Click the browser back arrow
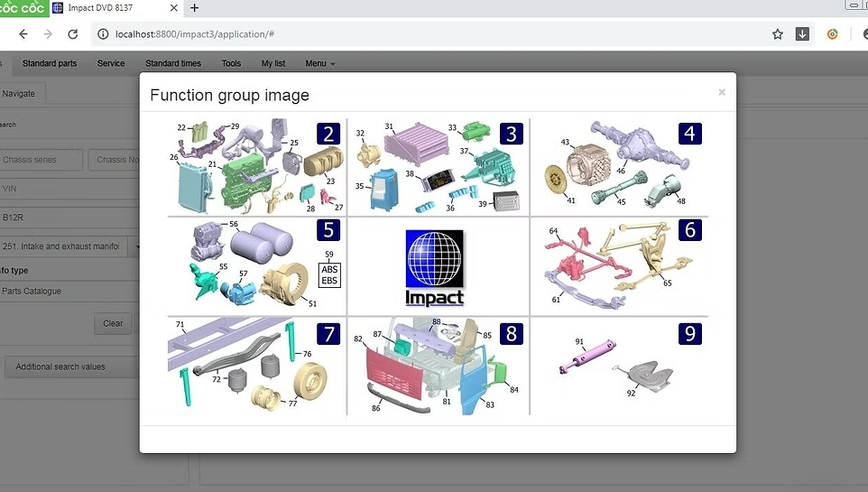The width and height of the screenshot is (868, 492). [23, 34]
